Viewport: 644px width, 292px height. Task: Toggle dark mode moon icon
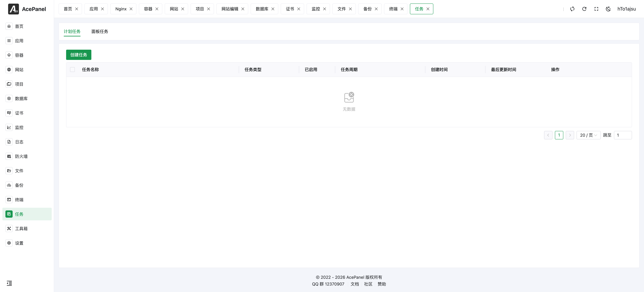[x=608, y=9]
